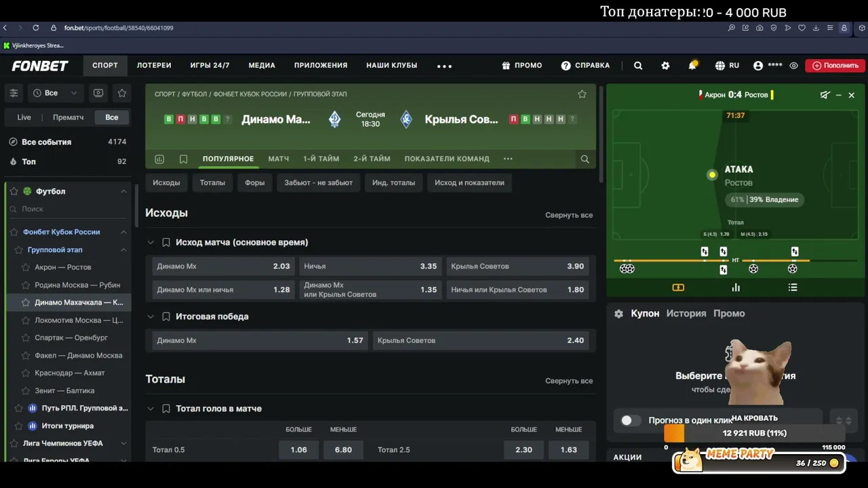Click the sidebar favorites star icon
This screenshot has height=488, width=868.
tap(122, 93)
